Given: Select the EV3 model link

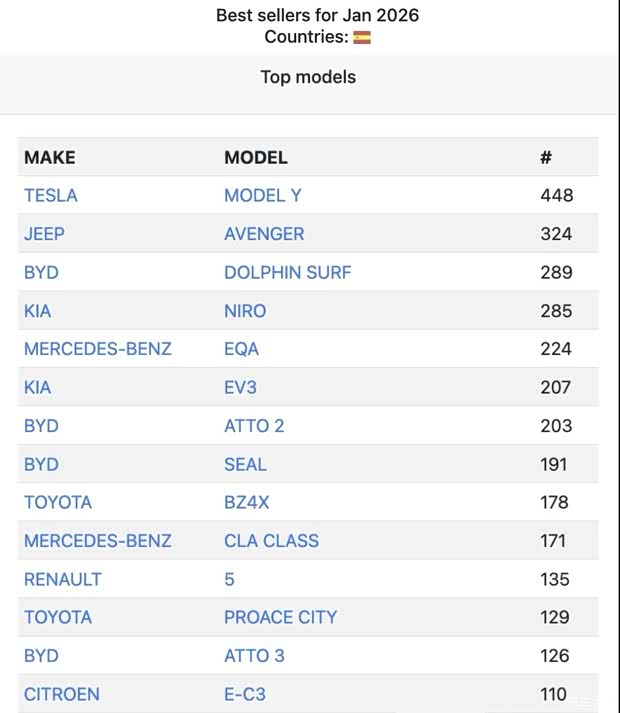Looking at the screenshot, I should coord(240,387).
